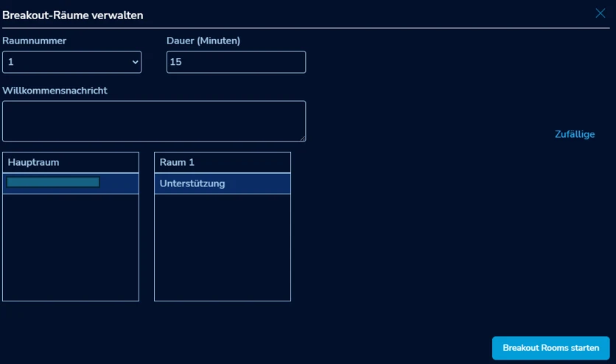Close the Breakout-Räume verwalten dialog
The image size is (616, 364).
601,13
